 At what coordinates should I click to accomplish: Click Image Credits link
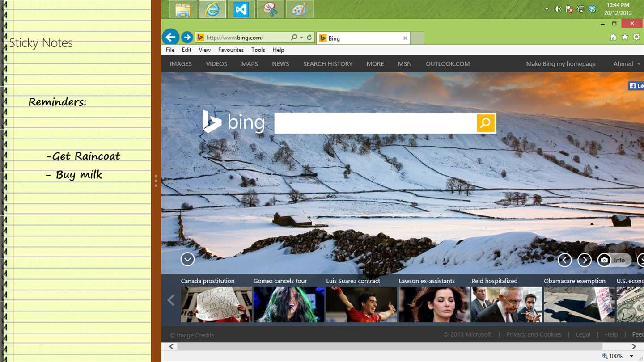coord(192,335)
